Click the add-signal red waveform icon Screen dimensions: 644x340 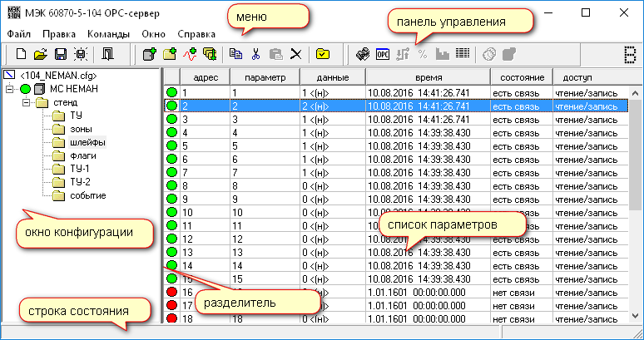click(191, 54)
